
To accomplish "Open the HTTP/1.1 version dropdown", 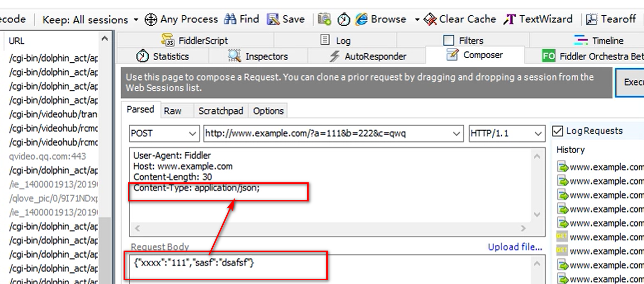I will (x=538, y=134).
